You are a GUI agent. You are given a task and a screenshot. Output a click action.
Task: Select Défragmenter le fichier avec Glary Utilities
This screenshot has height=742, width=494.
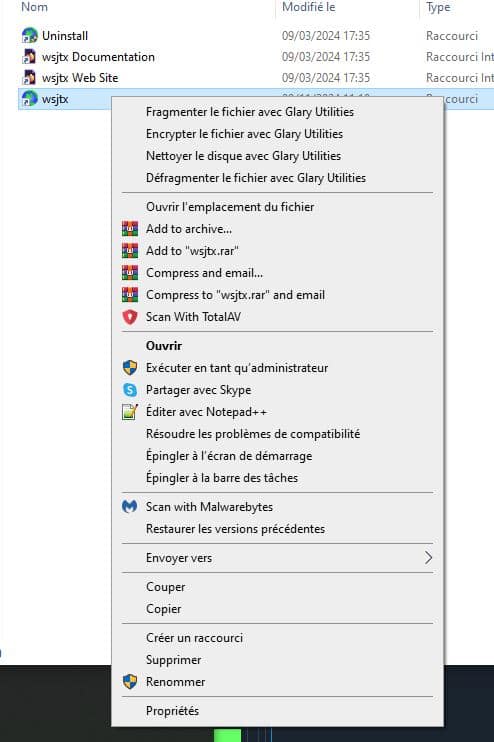(x=256, y=178)
